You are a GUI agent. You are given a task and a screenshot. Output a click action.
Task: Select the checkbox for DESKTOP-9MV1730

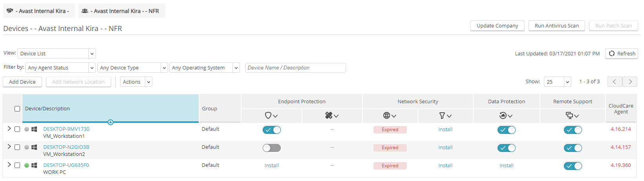pyautogui.click(x=17, y=129)
